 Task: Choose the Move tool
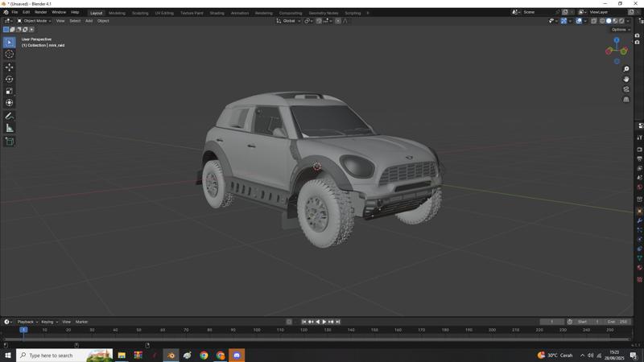pyautogui.click(x=9, y=67)
